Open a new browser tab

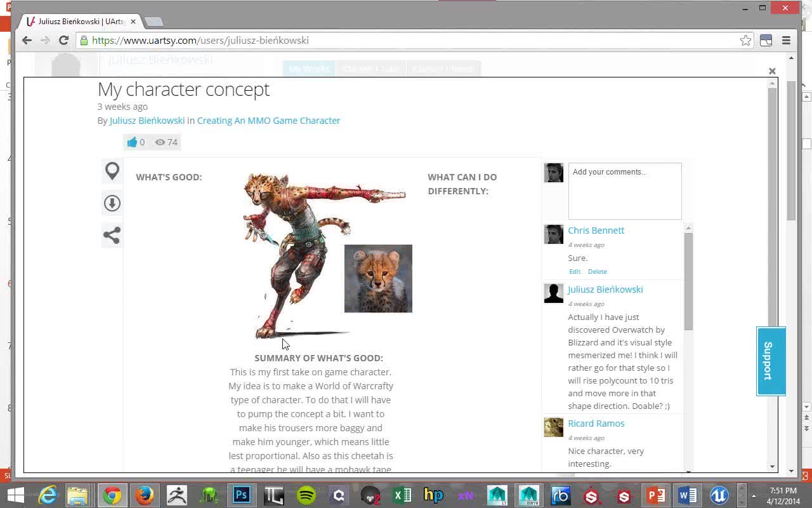click(154, 22)
